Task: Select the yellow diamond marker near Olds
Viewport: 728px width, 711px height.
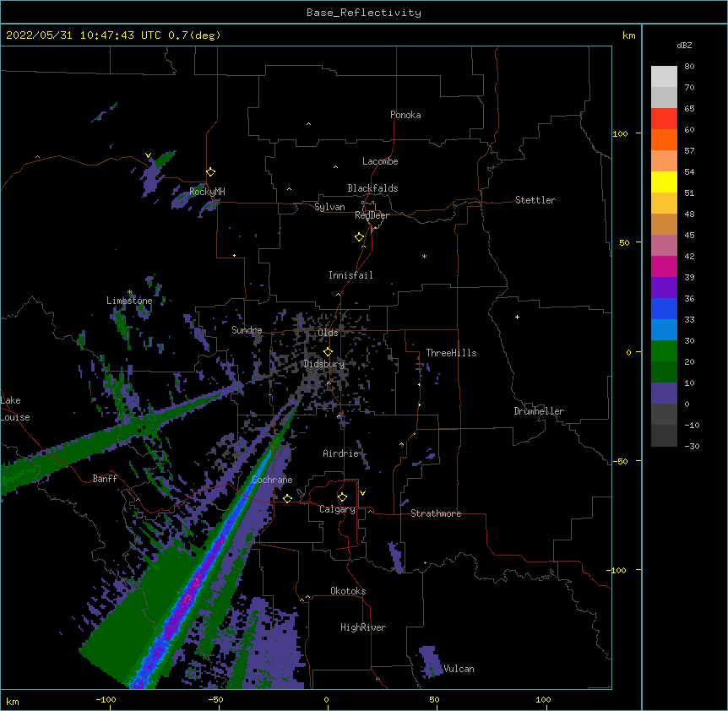Action: click(x=328, y=352)
